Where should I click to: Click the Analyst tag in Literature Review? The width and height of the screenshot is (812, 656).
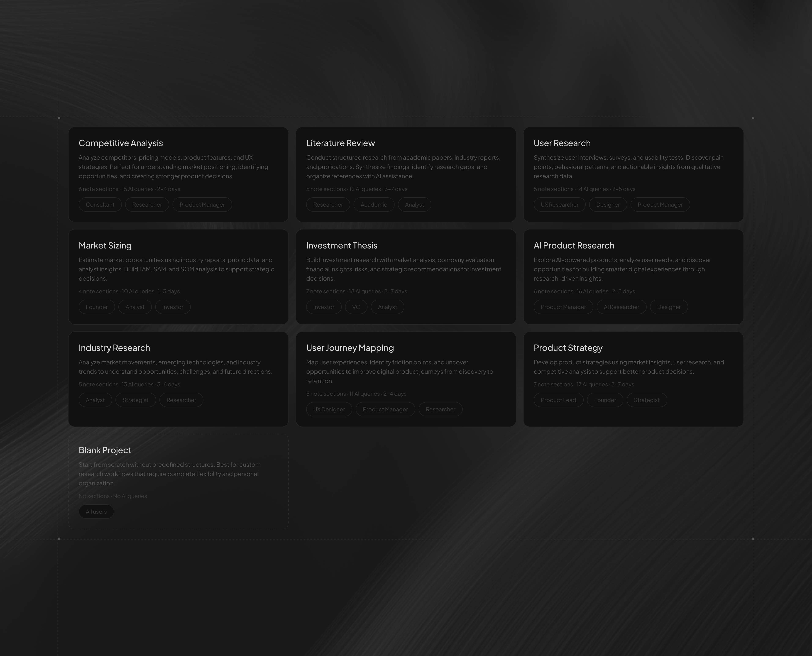tap(414, 204)
